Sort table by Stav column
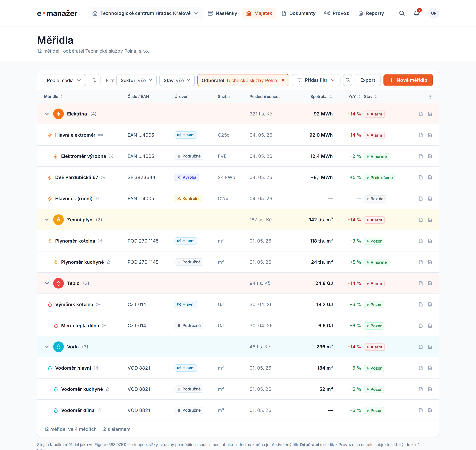 click(370, 97)
